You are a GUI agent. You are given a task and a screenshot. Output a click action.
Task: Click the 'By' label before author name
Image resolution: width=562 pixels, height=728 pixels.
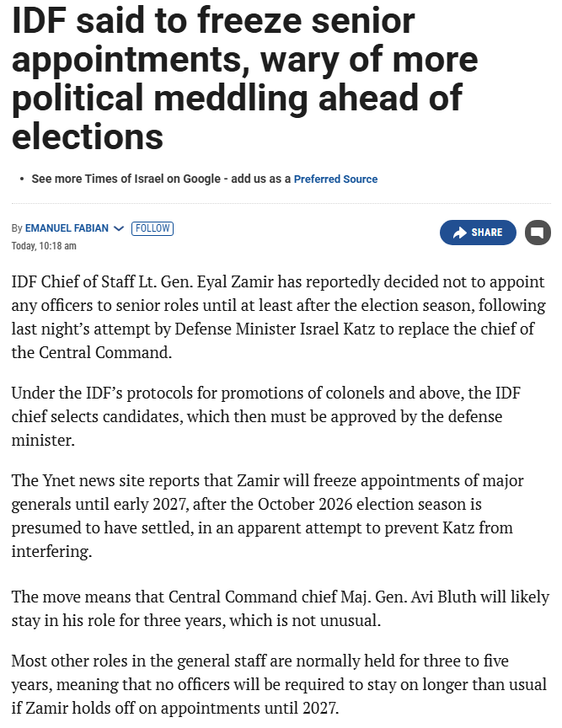(17, 228)
